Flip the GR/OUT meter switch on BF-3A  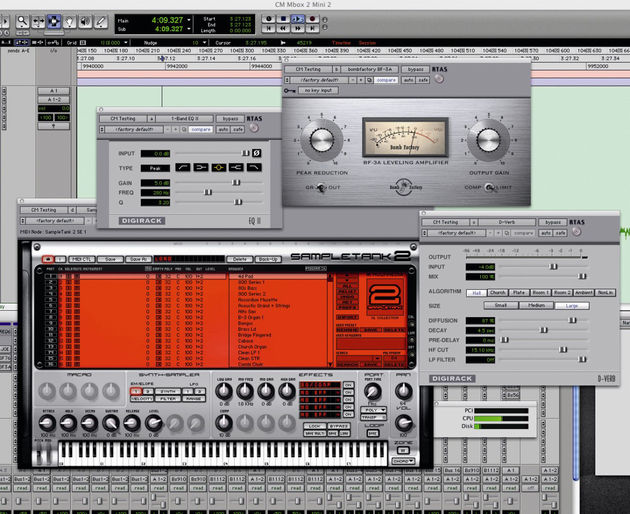point(321,187)
